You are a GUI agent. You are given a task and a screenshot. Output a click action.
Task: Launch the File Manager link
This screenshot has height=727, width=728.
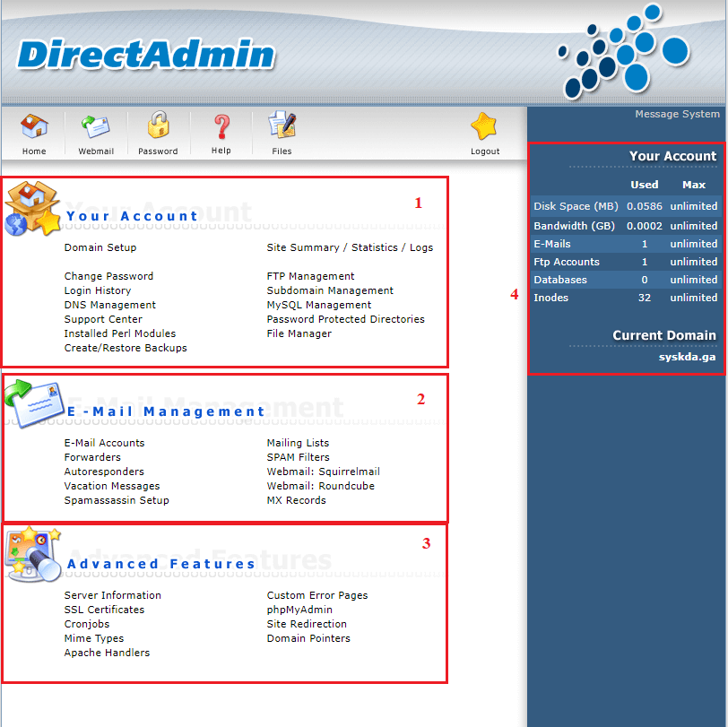click(299, 333)
